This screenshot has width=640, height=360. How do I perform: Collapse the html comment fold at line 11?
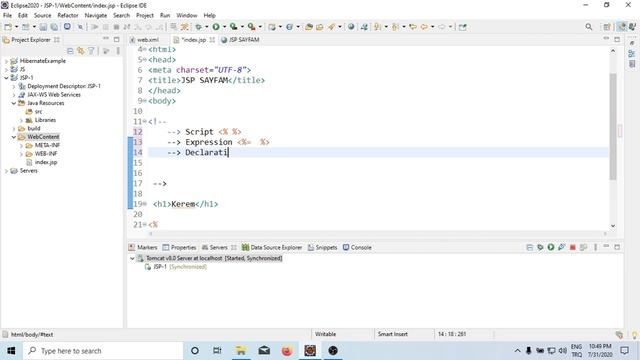(145, 122)
